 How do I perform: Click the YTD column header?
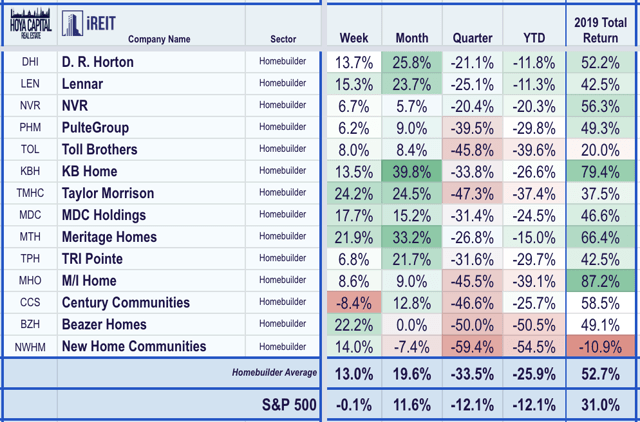tap(532, 37)
